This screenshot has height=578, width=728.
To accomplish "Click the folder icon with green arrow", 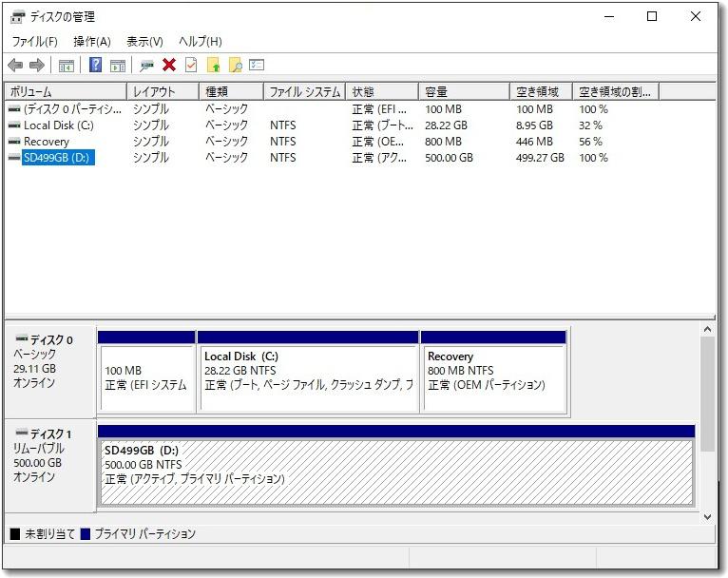I will (x=213, y=66).
